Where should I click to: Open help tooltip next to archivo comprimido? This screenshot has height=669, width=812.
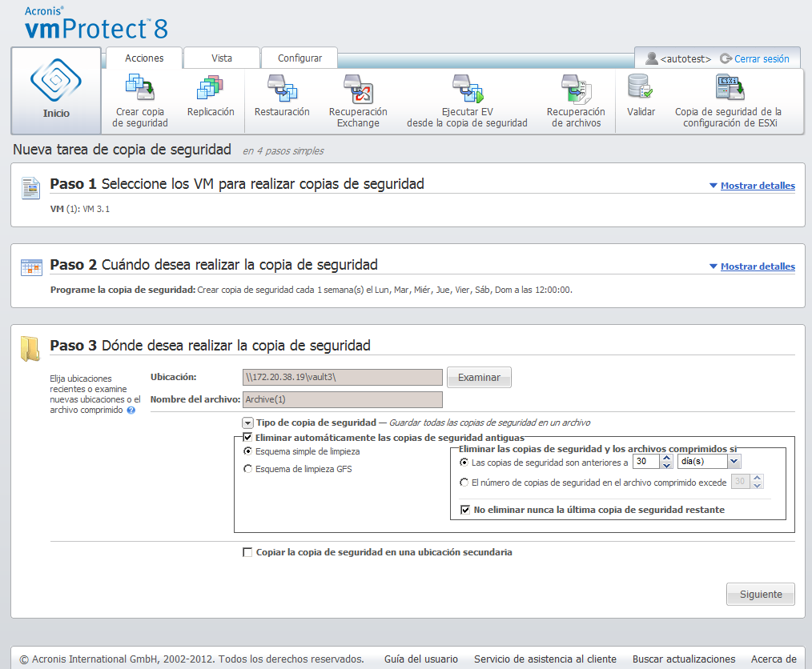click(131, 411)
